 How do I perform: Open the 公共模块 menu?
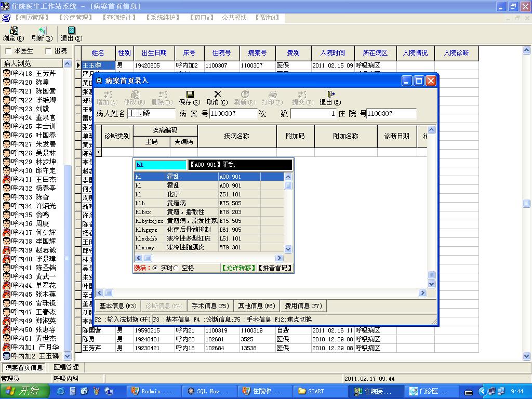[234, 17]
